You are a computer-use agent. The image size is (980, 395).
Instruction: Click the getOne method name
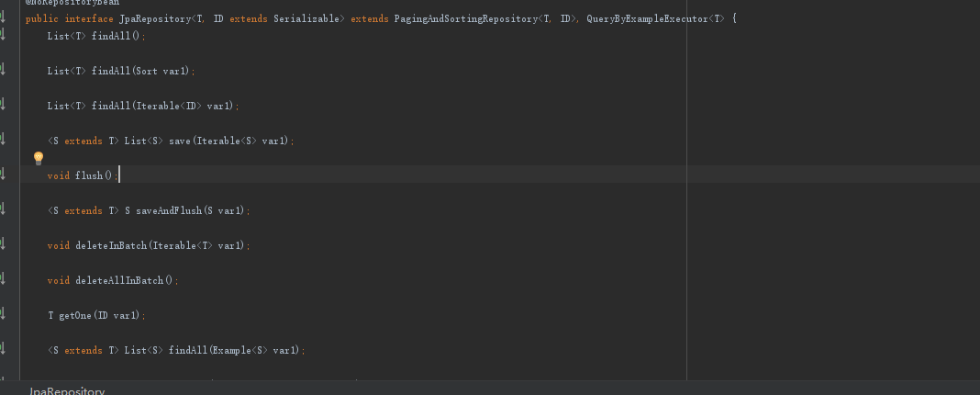[73, 315]
